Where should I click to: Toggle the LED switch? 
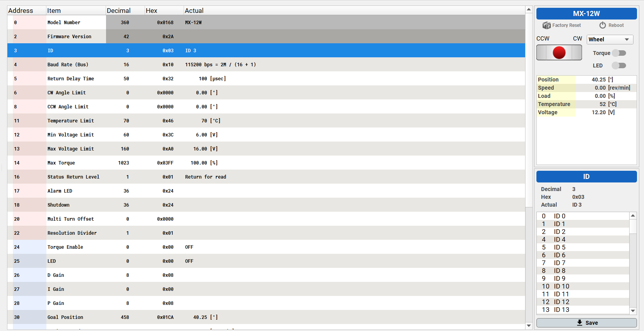(619, 65)
